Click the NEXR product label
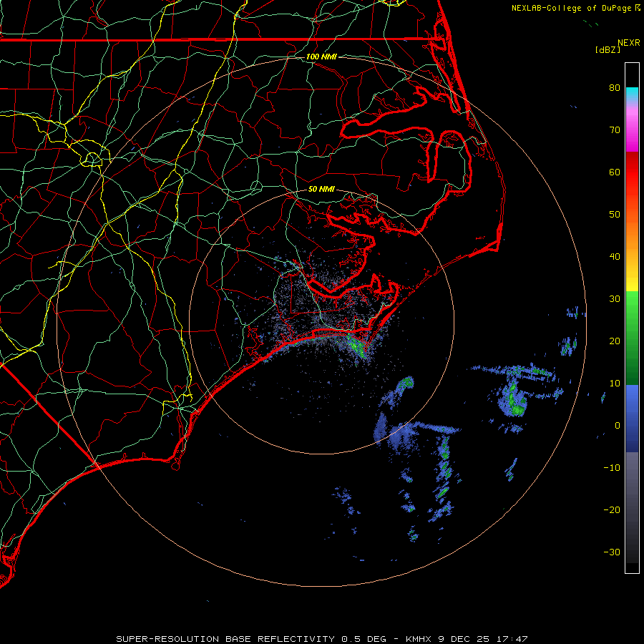This screenshot has height=644, width=644. [628, 43]
